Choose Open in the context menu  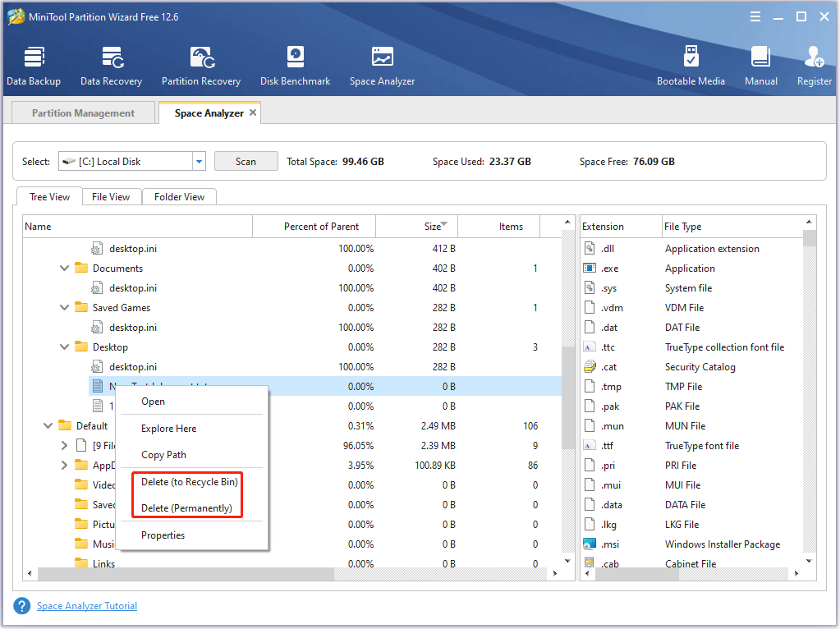click(154, 402)
